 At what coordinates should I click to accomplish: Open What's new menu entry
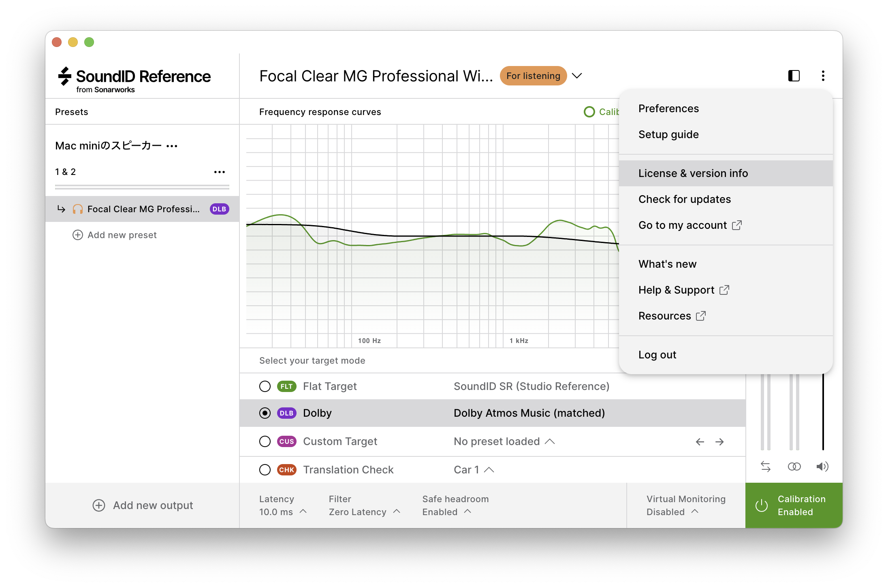tap(726, 264)
